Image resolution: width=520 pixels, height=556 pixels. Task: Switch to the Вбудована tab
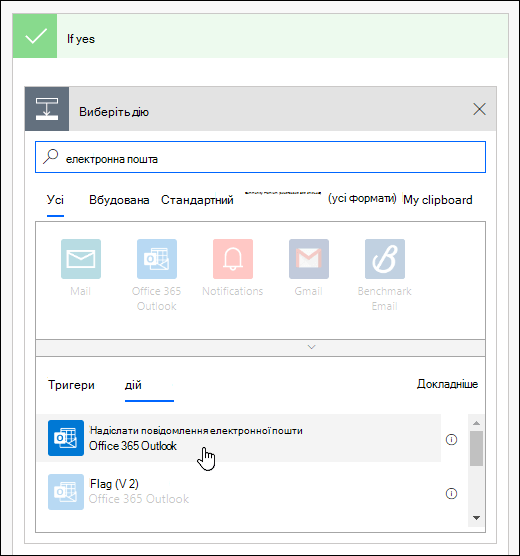[119, 200]
